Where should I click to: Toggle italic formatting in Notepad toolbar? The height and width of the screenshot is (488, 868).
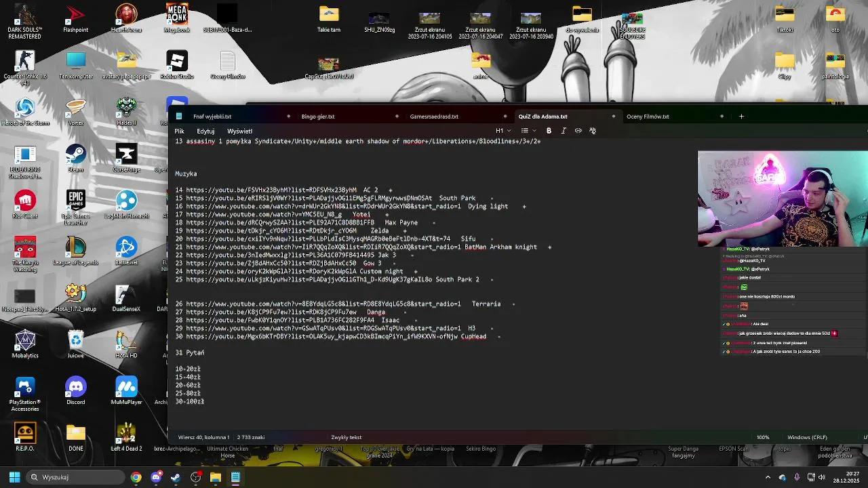tap(564, 131)
